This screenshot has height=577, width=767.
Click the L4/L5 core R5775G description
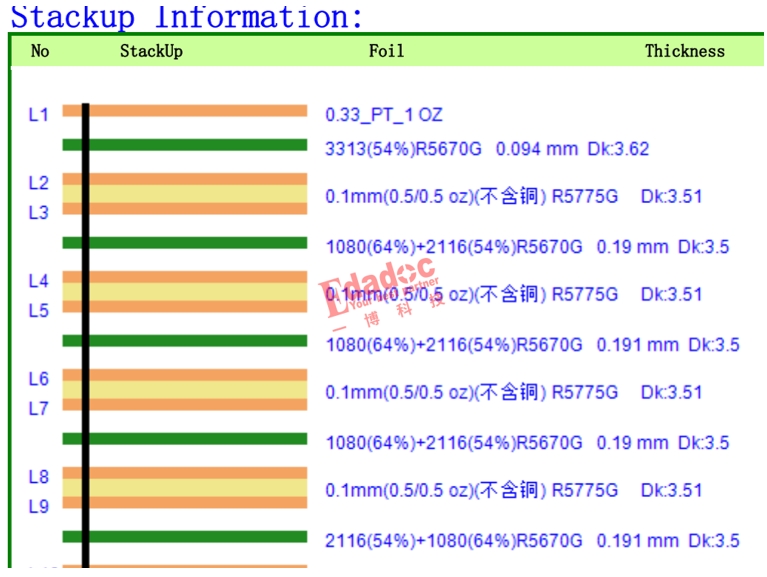514,294
